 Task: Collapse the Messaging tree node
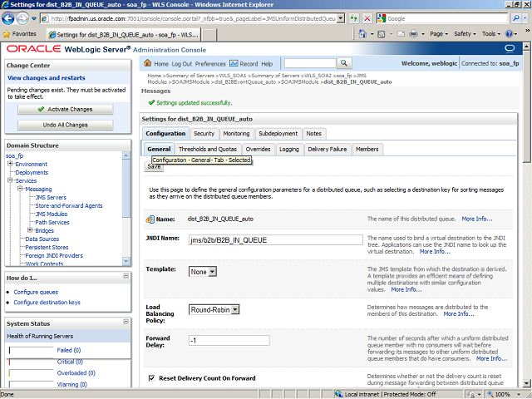point(21,189)
